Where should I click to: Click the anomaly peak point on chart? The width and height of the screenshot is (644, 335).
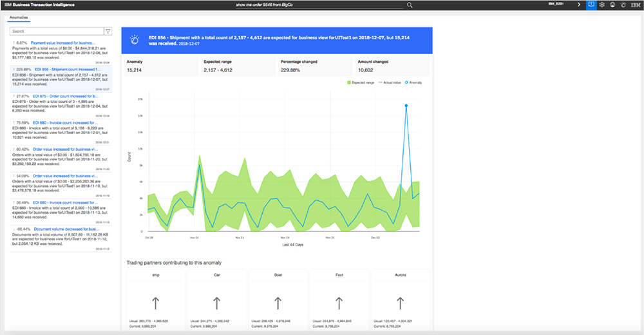pyautogui.click(x=406, y=106)
